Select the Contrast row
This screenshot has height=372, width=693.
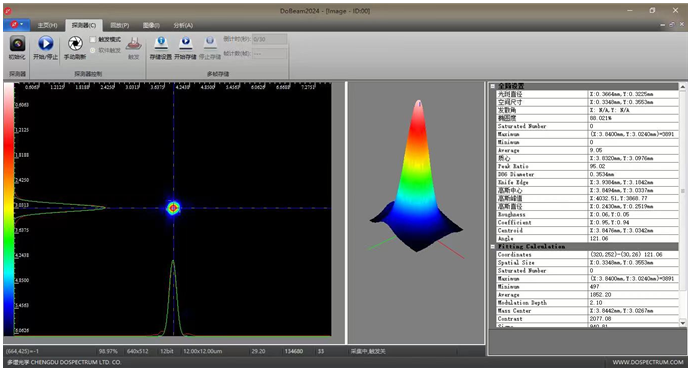pos(587,319)
